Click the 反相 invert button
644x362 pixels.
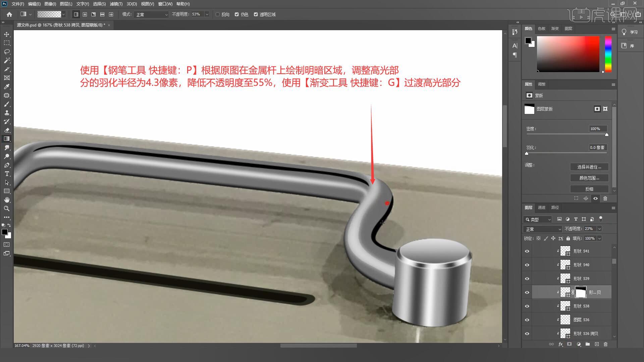pyautogui.click(x=589, y=189)
